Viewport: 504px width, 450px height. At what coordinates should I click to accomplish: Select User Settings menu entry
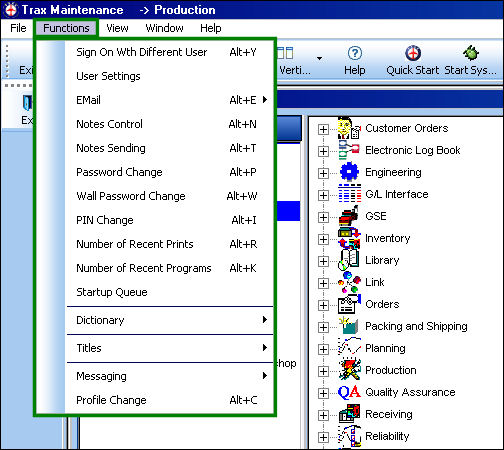click(x=170, y=76)
